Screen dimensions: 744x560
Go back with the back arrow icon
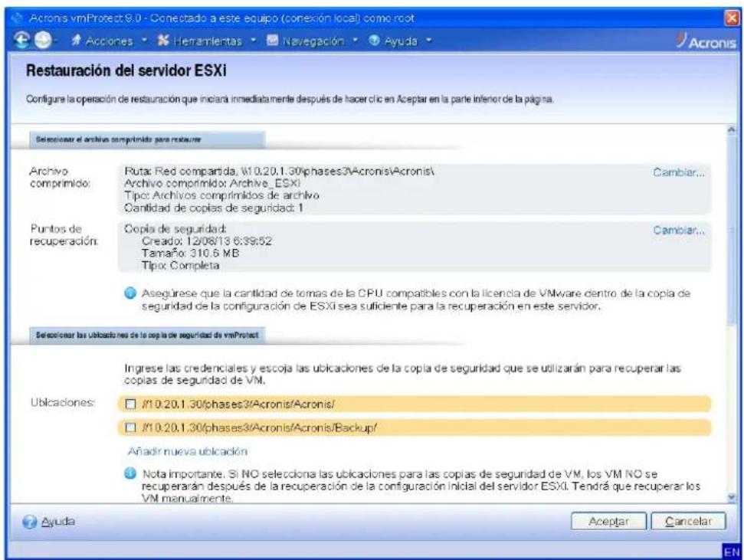(x=21, y=41)
